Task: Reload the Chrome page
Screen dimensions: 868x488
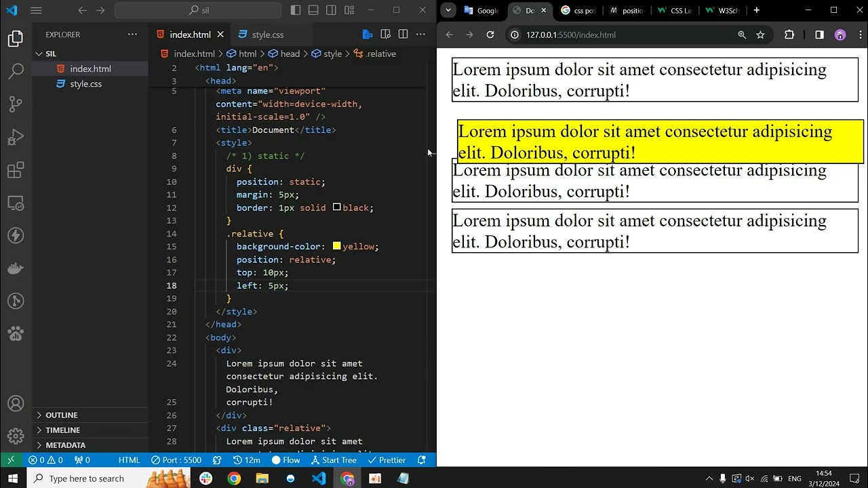Action: [490, 35]
